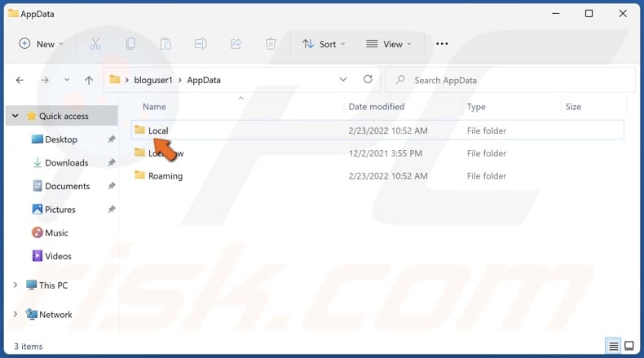The width and height of the screenshot is (644, 358).
Task: Click the Paste clipboard icon
Action: pyautogui.click(x=165, y=44)
